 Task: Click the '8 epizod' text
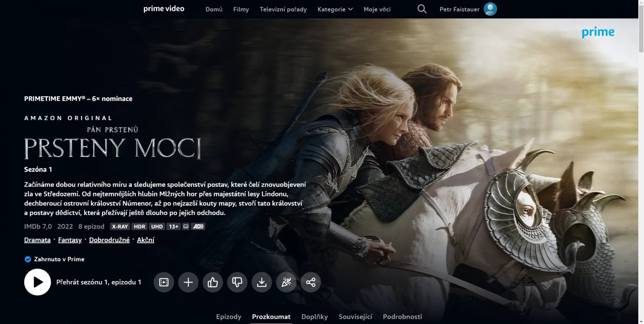point(91,227)
